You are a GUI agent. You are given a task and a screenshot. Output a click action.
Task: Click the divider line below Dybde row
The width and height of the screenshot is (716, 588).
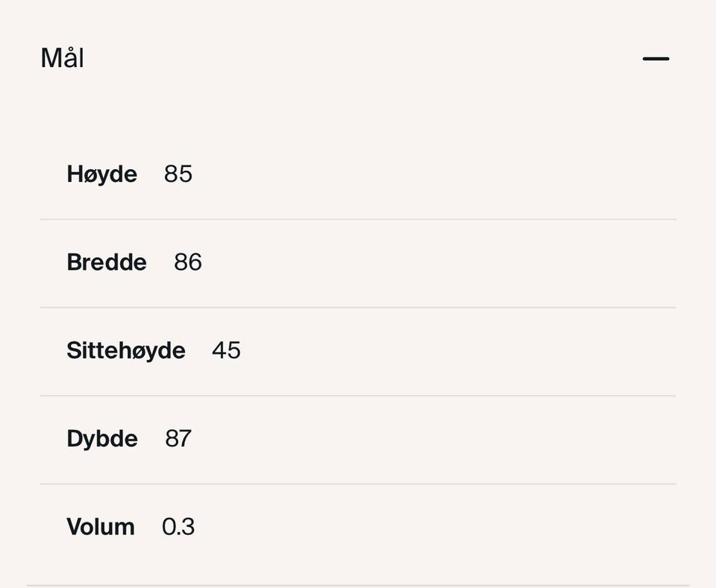(358, 484)
